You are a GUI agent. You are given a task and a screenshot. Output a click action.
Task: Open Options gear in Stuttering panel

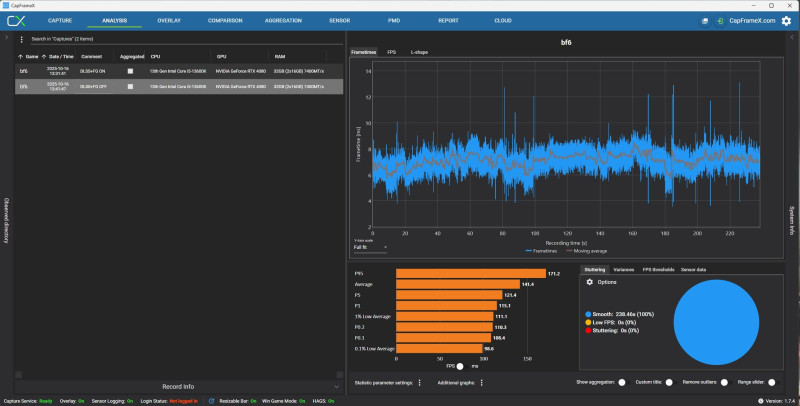click(589, 282)
